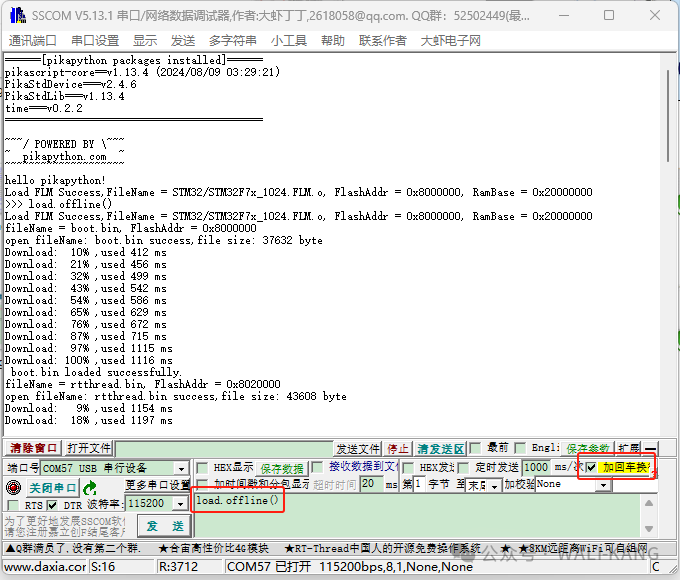Viewport: 680px width, 580px height.
Task: Click the 超时时间 20 ms field
Action: click(x=372, y=484)
